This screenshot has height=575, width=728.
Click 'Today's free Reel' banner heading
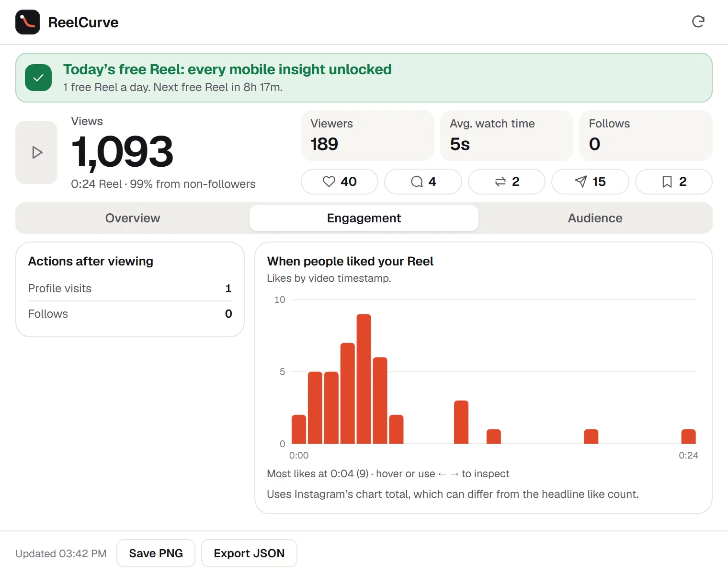tap(227, 69)
